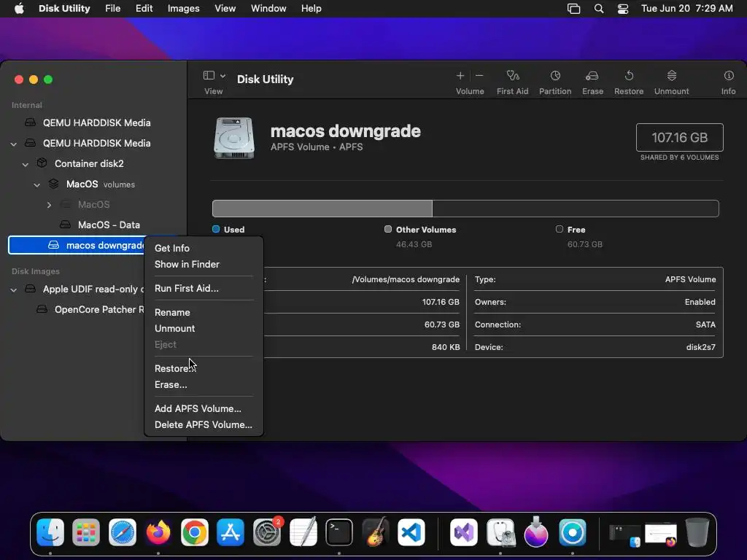Click the 107.16 GB capacity box
Viewport: 747px width, 560px height.
pos(679,138)
